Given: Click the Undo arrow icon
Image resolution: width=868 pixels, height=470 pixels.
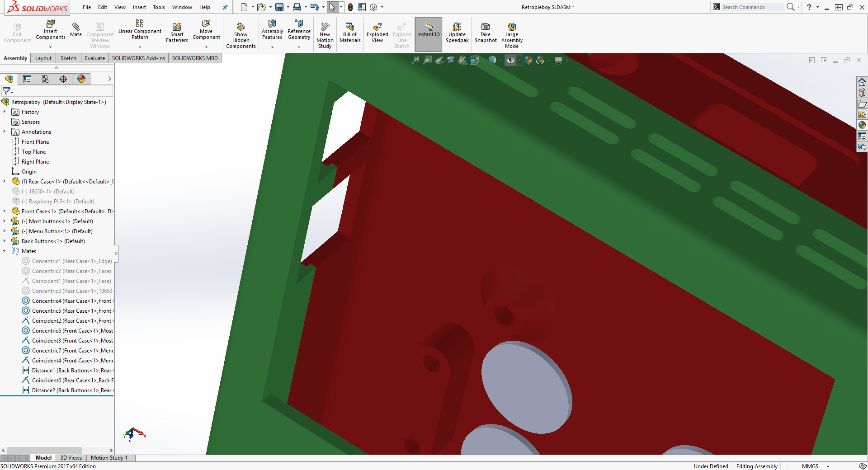Looking at the screenshot, I should click(x=314, y=7).
